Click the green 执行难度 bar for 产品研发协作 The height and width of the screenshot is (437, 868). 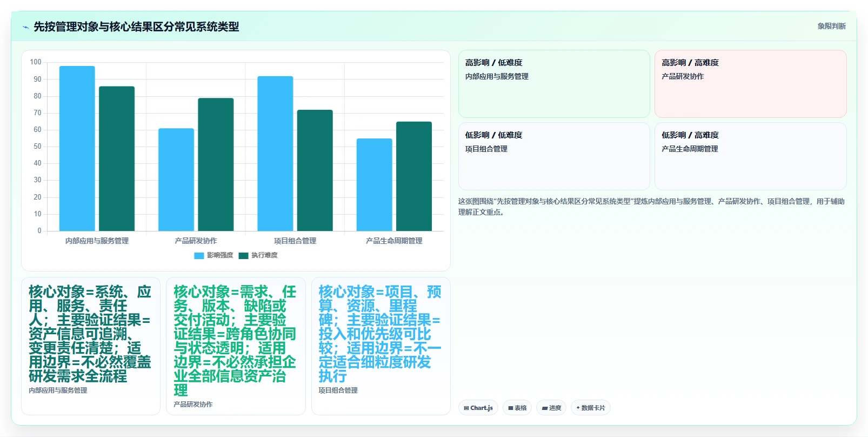(x=216, y=164)
